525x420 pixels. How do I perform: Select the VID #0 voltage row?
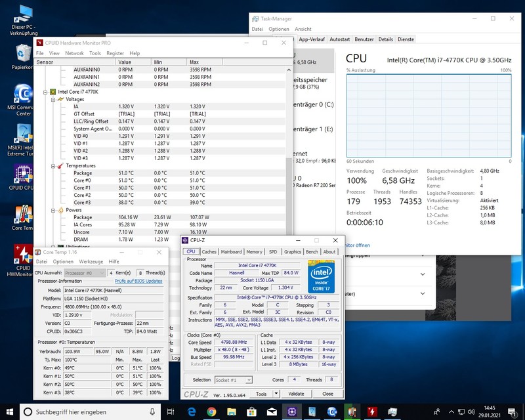tap(160, 136)
